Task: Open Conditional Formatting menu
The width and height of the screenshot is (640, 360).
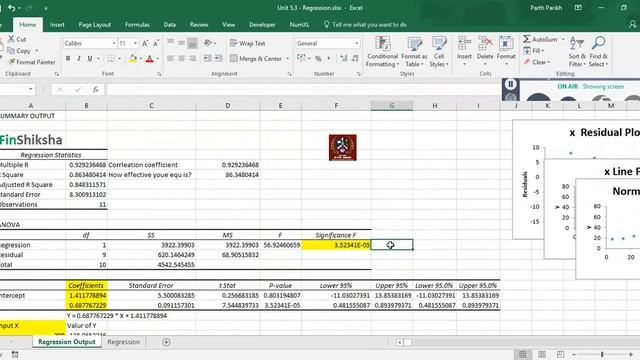Action: click(382, 51)
